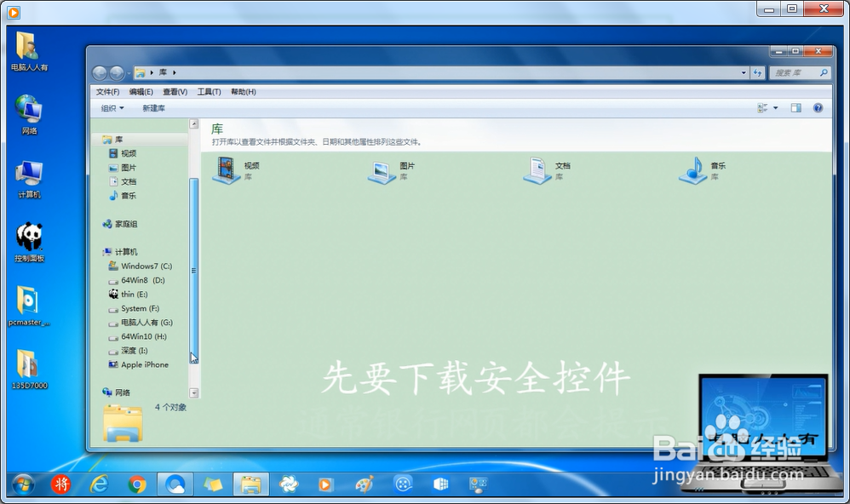Open the 视频 library in the main pane
Screen dimensions: 850x504
[236, 171]
